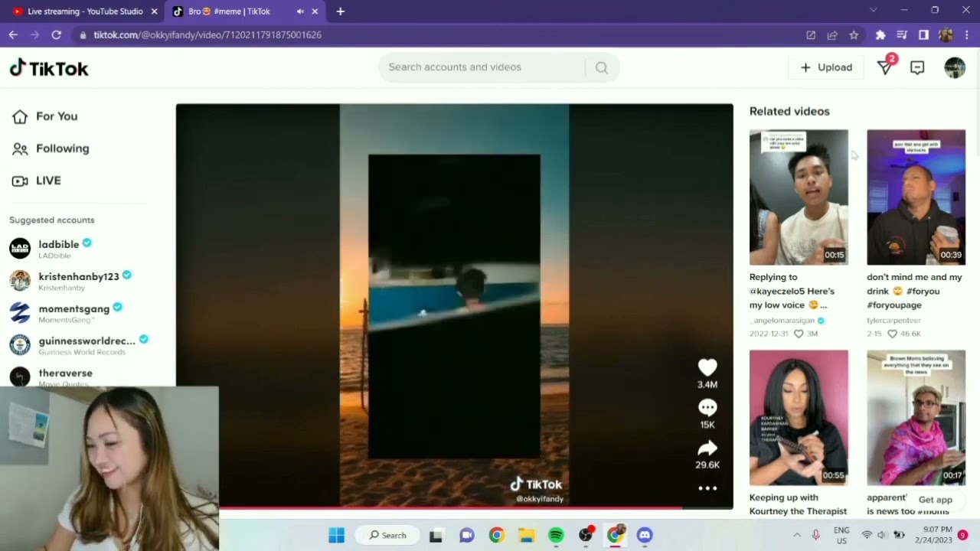Open the LIVE section
The height and width of the screenshot is (551, 980).
click(37, 181)
